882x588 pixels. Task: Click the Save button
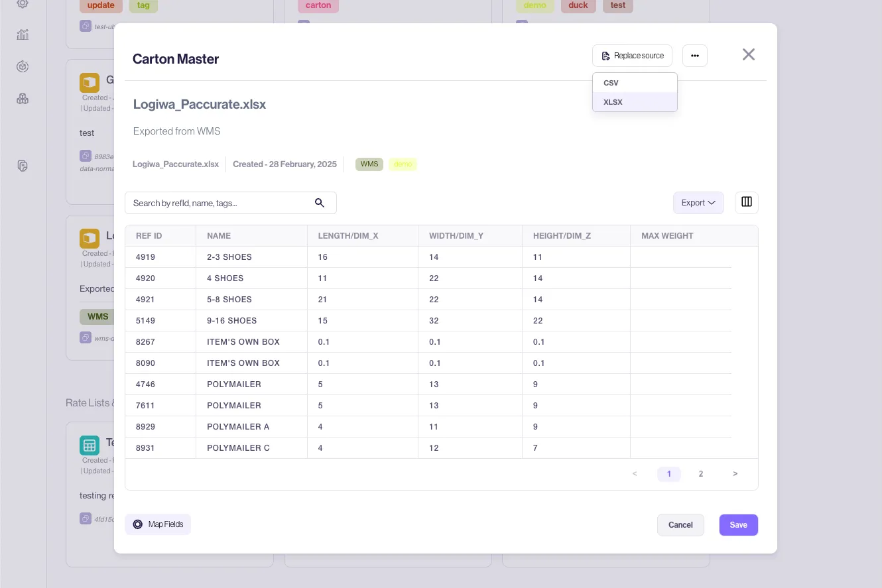(x=739, y=525)
